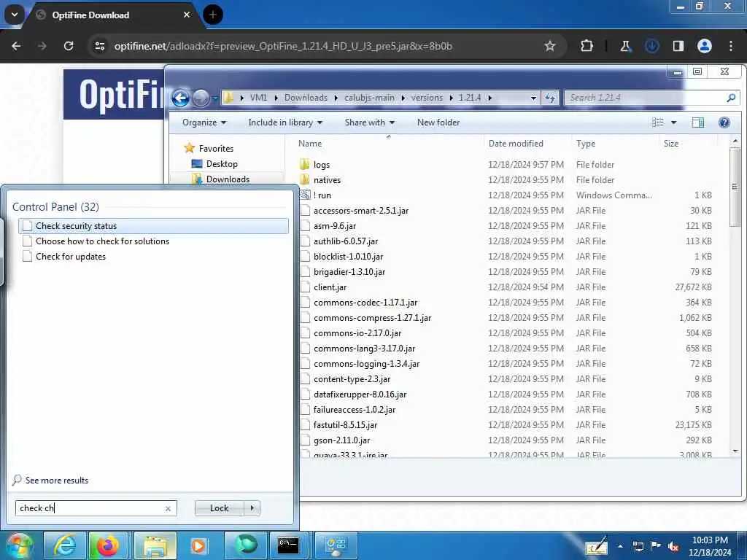This screenshot has height=560, width=747.
Task: Select Favorites in the navigation pane
Action: pyautogui.click(x=216, y=149)
